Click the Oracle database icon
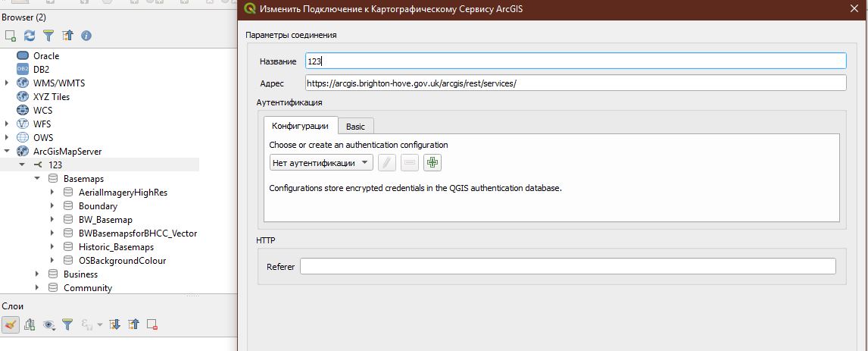The width and height of the screenshot is (868, 351). [23, 55]
